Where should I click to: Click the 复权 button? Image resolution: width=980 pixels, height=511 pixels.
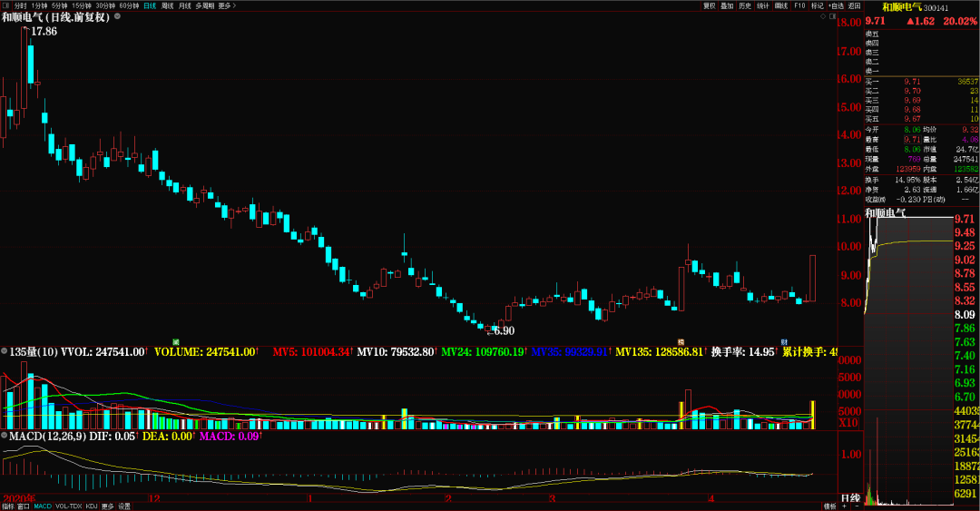click(x=709, y=5)
